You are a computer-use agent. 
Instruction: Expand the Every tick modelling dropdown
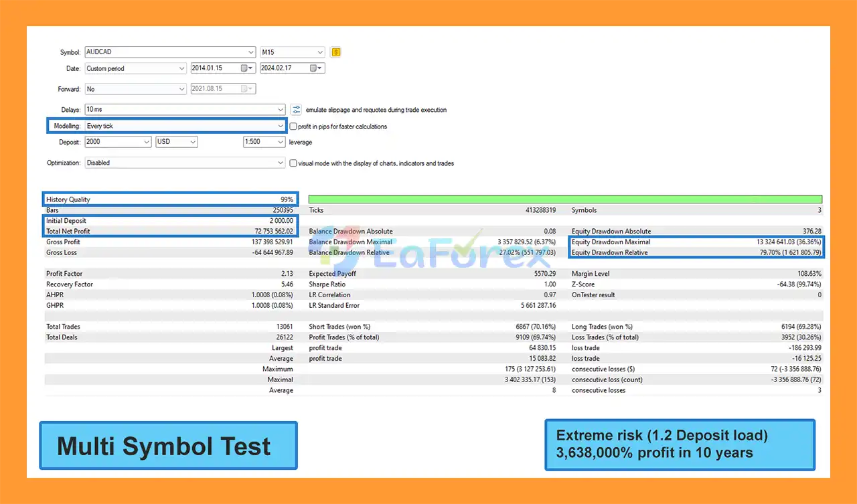281,126
